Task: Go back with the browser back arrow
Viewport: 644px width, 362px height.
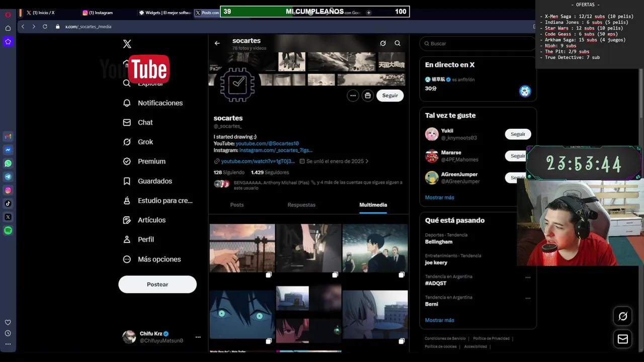Action: (23, 27)
